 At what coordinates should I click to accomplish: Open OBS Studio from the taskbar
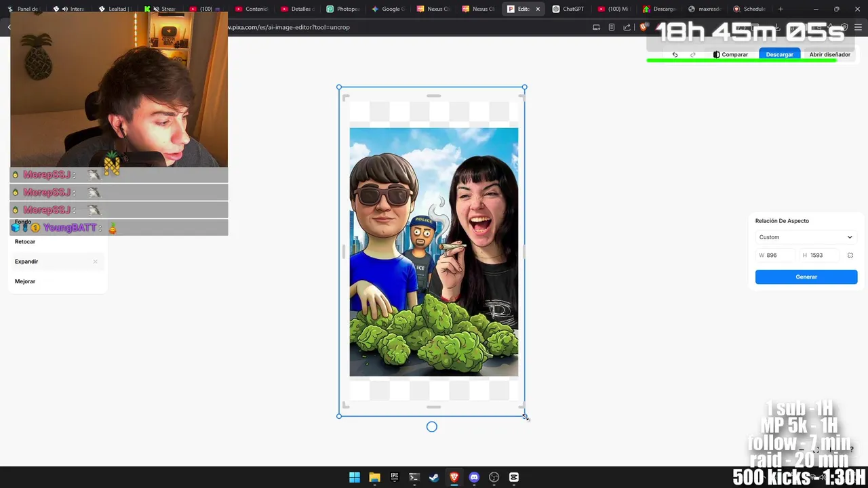[494, 477]
